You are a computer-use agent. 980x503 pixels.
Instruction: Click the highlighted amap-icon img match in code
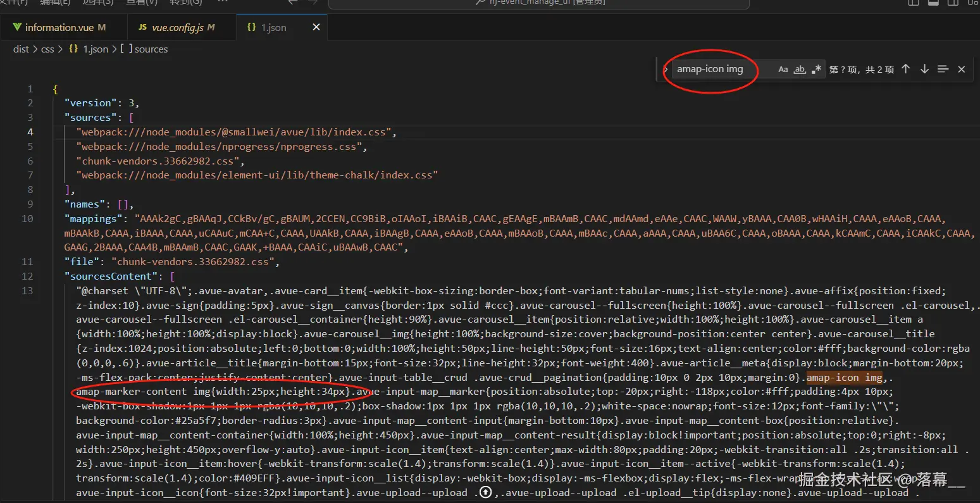(845, 378)
